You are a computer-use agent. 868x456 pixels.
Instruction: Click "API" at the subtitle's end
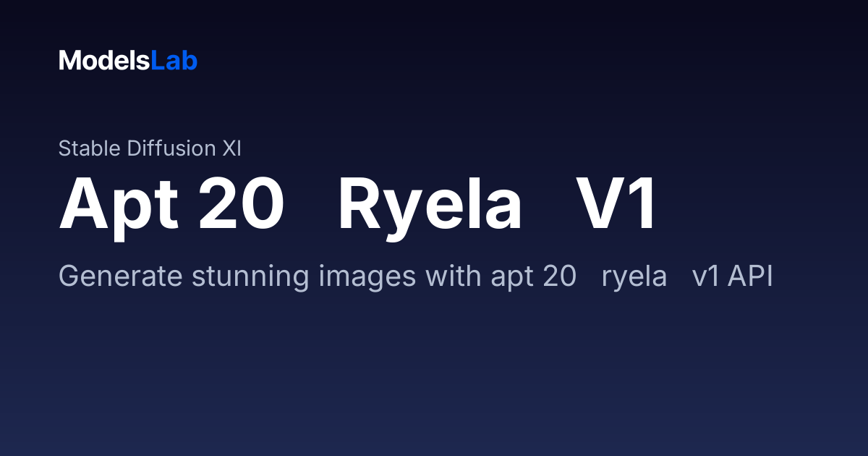(751, 276)
